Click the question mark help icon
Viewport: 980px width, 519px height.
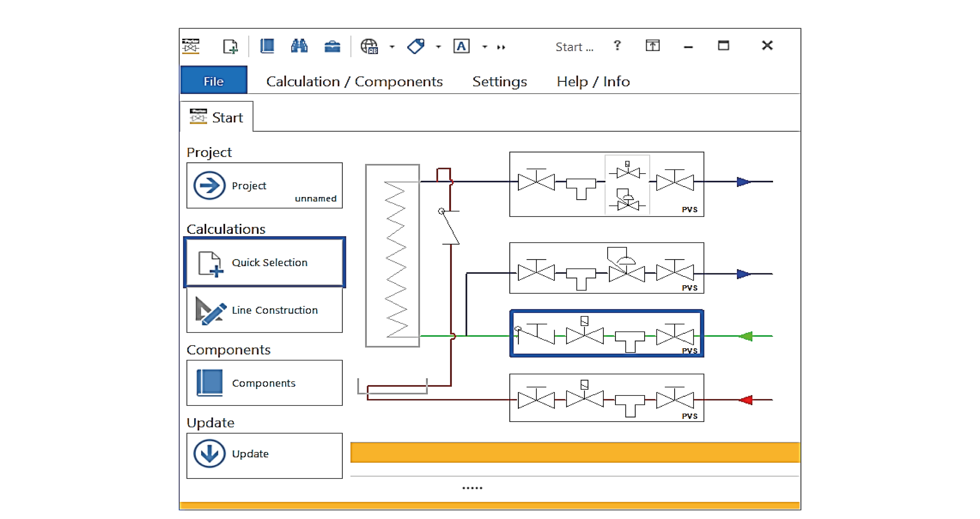tap(617, 46)
